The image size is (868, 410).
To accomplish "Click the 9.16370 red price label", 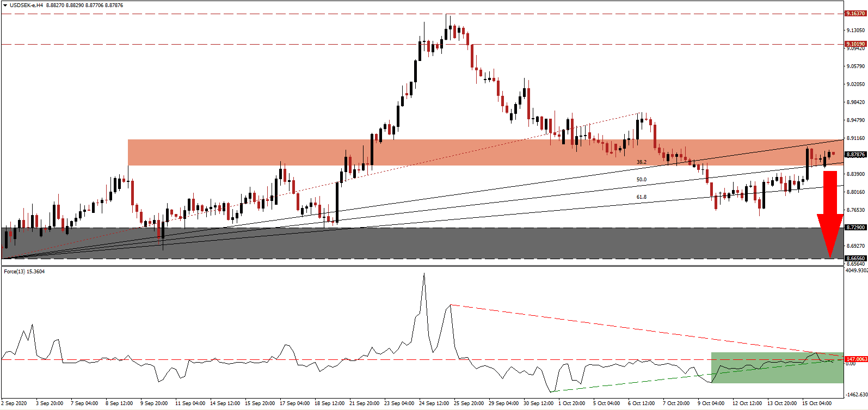I will pos(855,13).
